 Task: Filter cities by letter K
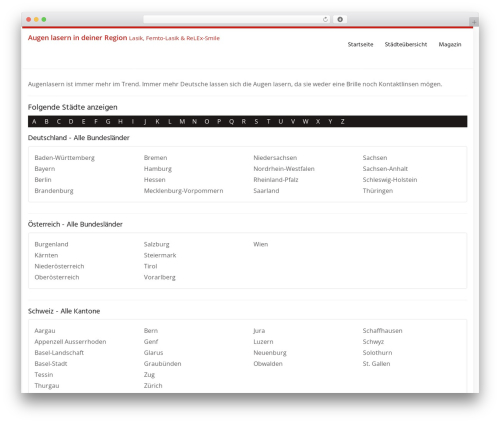click(x=157, y=122)
